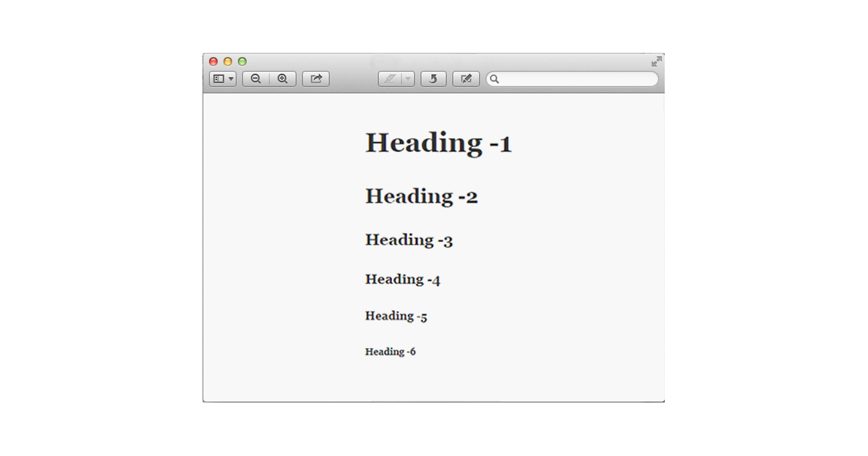
Task: Zoom in on the document
Action: [283, 79]
